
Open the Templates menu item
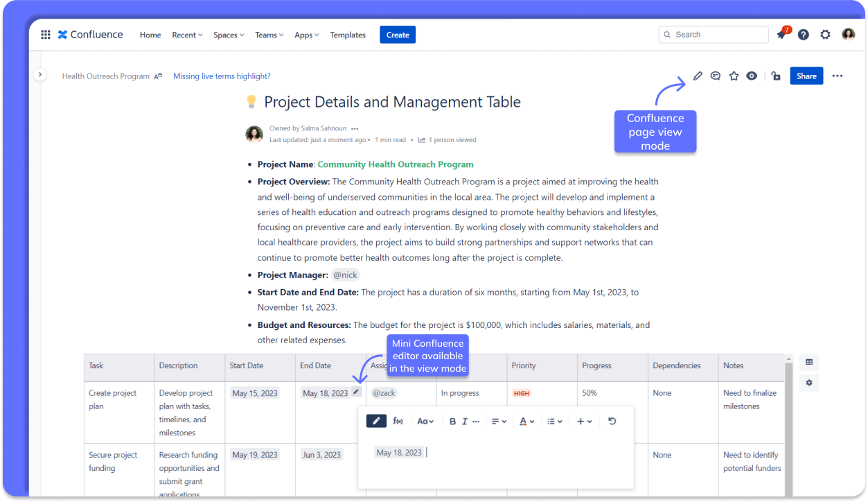coord(348,35)
